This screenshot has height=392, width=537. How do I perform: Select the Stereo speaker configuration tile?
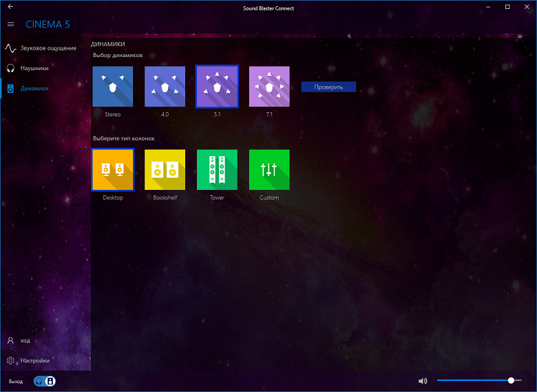point(113,87)
